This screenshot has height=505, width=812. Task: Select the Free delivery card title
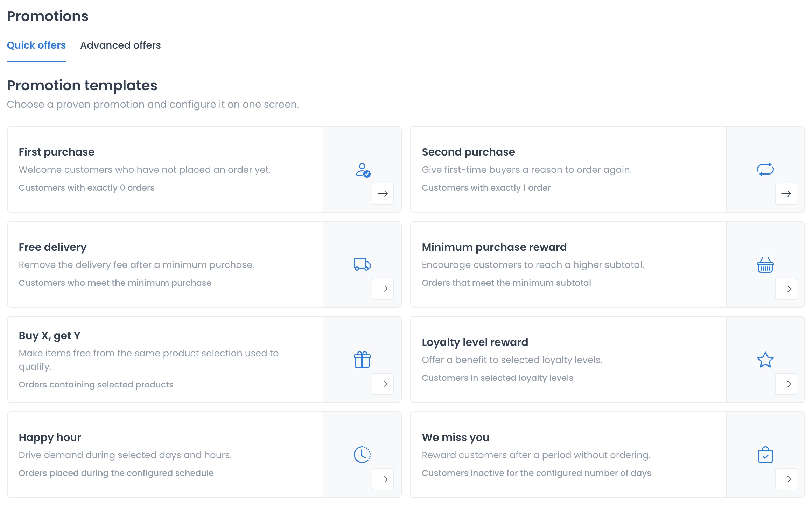pyautogui.click(x=52, y=247)
